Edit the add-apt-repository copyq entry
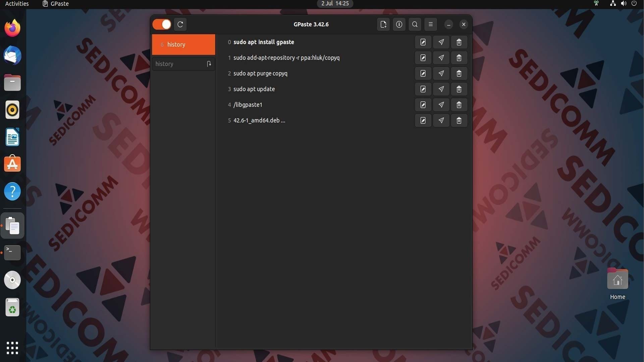644x362 pixels. click(423, 58)
